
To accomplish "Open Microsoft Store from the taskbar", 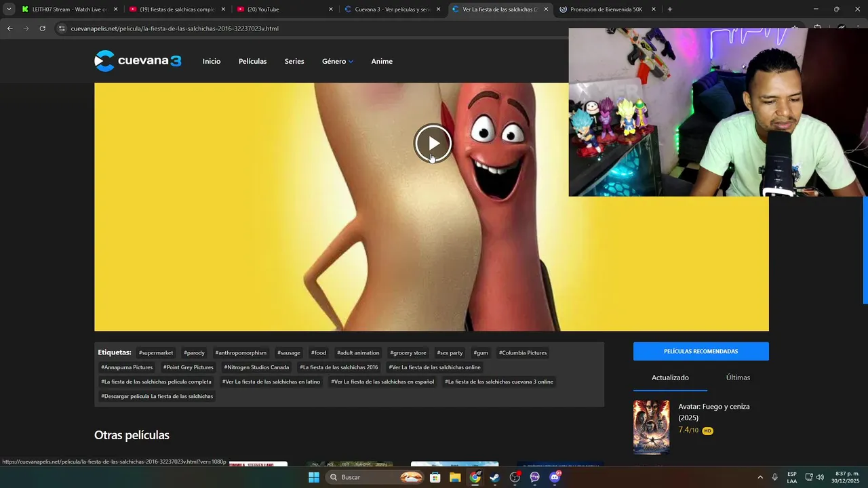I will tap(435, 477).
